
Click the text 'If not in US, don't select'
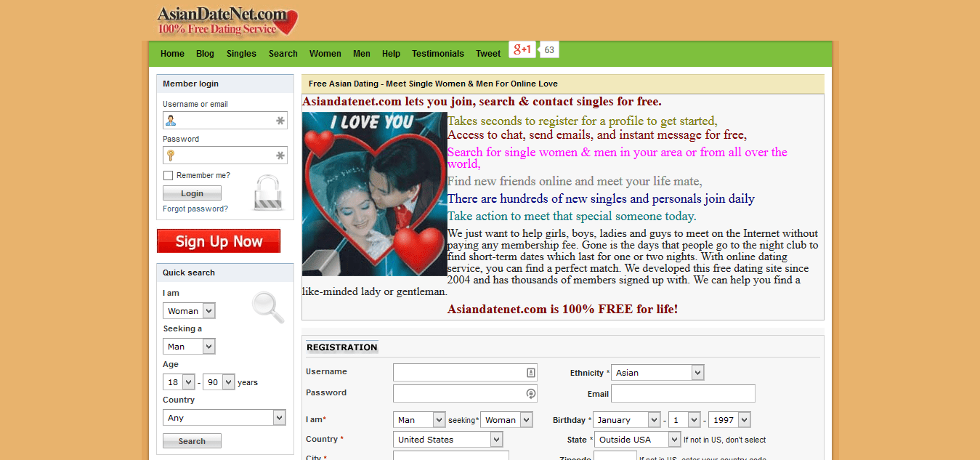click(725, 440)
